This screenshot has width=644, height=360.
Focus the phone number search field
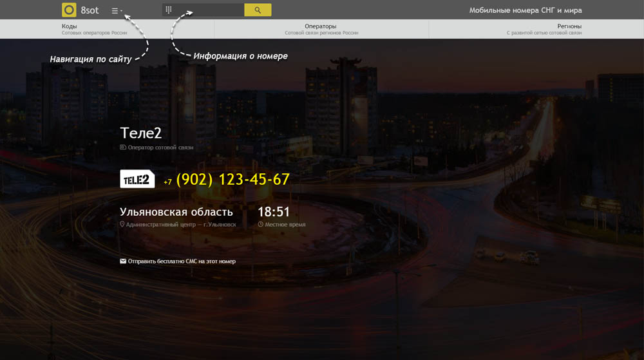[204, 10]
